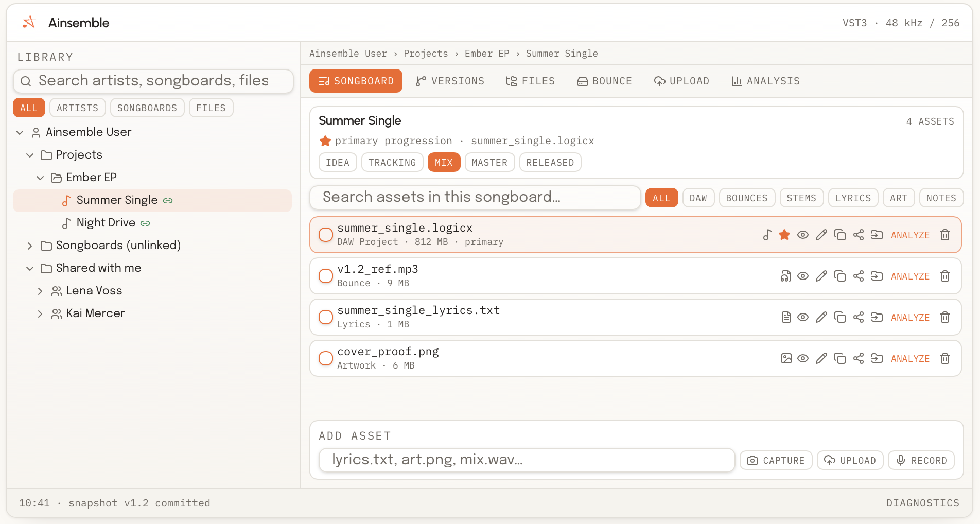This screenshot has height=524, width=980.
Task: Move v1.2_ref.mp3 using the export arrow icon
Action: click(877, 276)
